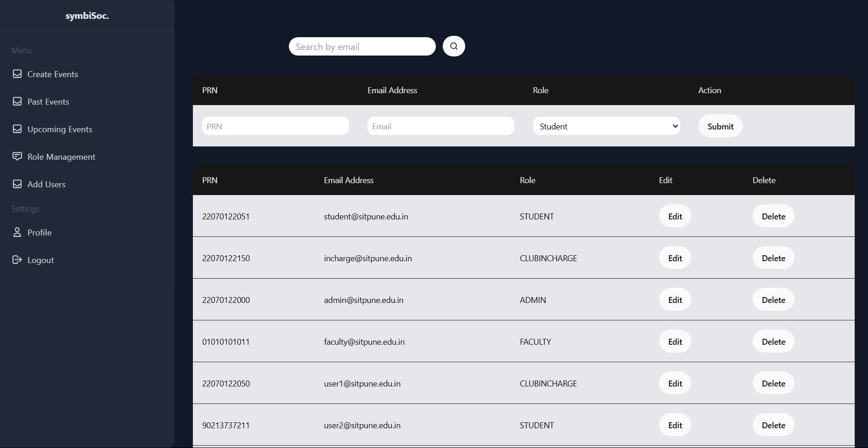Click the symbiSoc. logo text
The height and width of the screenshot is (448, 868).
[87, 16]
